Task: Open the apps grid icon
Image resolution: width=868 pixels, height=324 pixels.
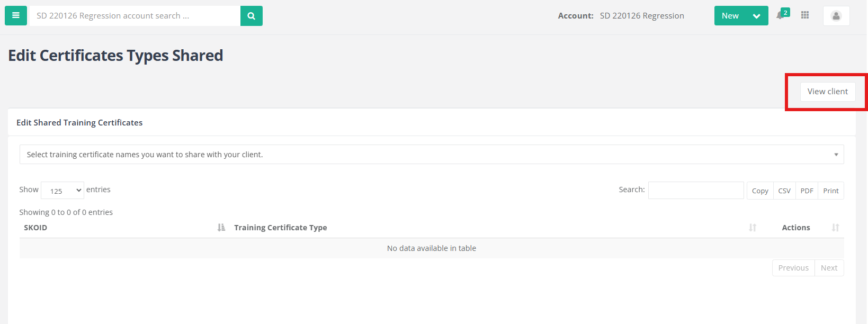Action: 805,15
